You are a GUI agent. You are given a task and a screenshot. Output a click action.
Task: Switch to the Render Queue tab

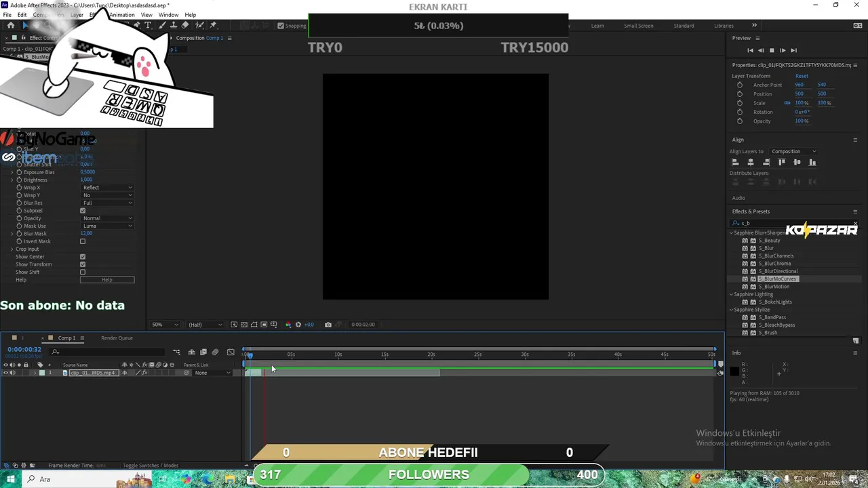pyautogui.click(x=117, y=338)
